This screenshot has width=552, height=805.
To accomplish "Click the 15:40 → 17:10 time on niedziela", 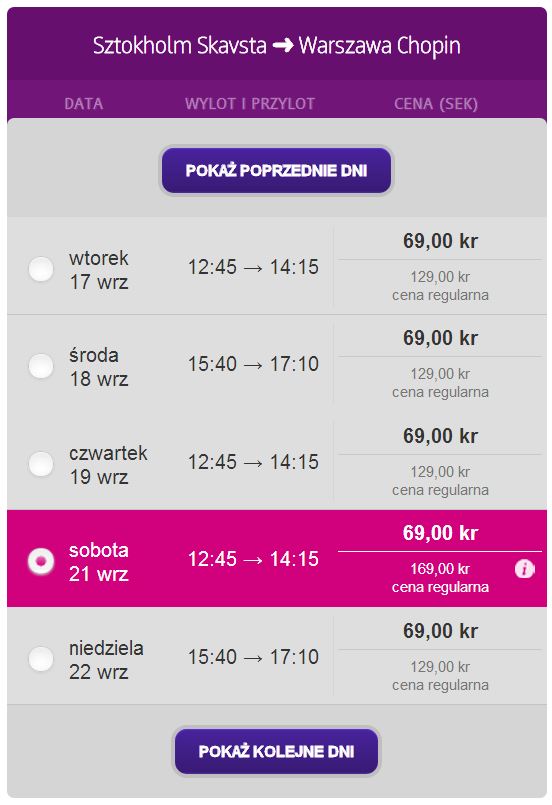I will click(253, 657).
